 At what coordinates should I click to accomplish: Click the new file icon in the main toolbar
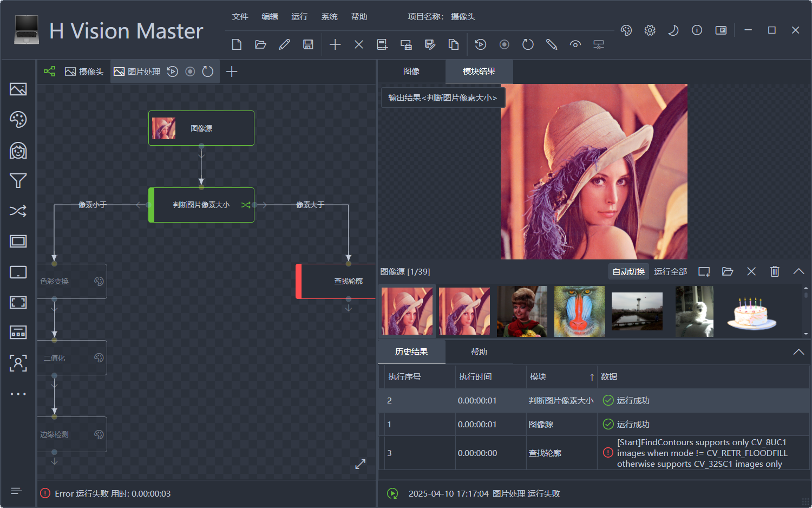tap(237, 44)
